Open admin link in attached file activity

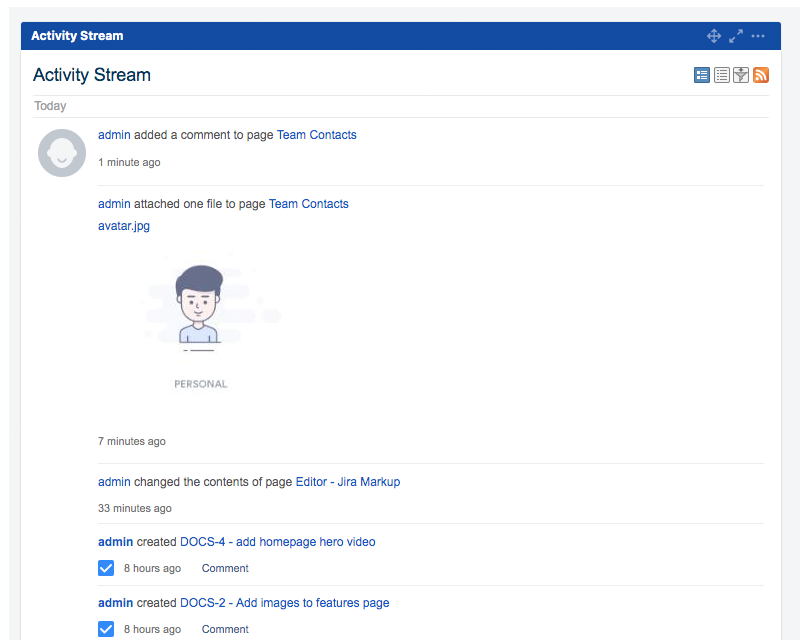[x=114, y=204]
